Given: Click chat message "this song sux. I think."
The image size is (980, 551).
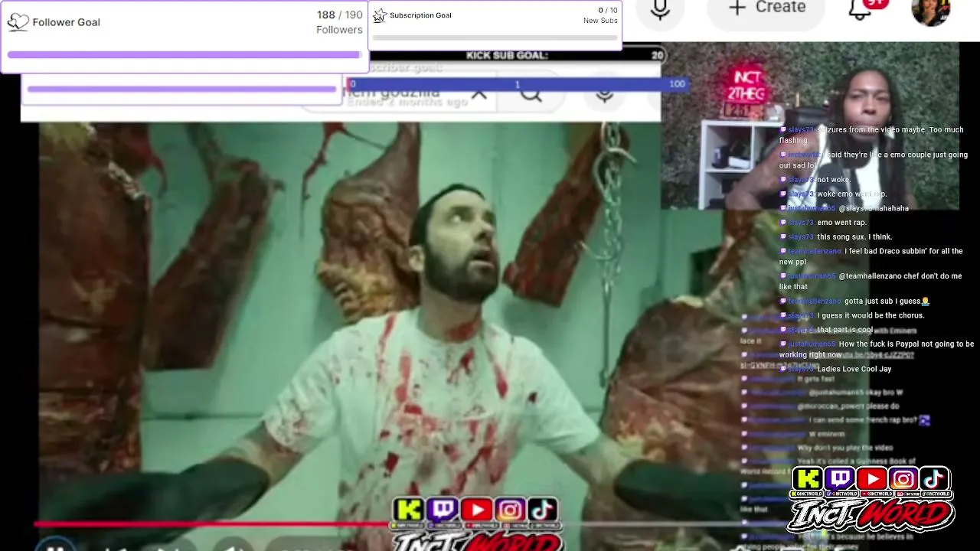Looking at the screenshot, I should [854, 237].
